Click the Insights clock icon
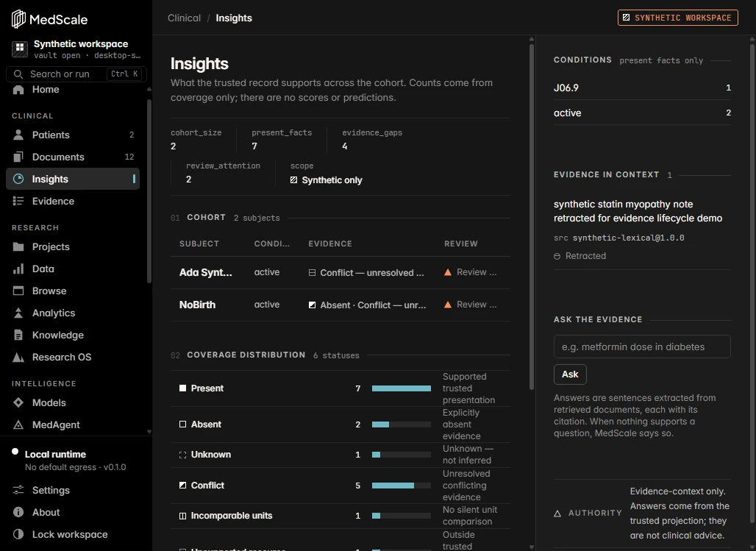Viewport: 756px width, 551px height. point(18,179)
